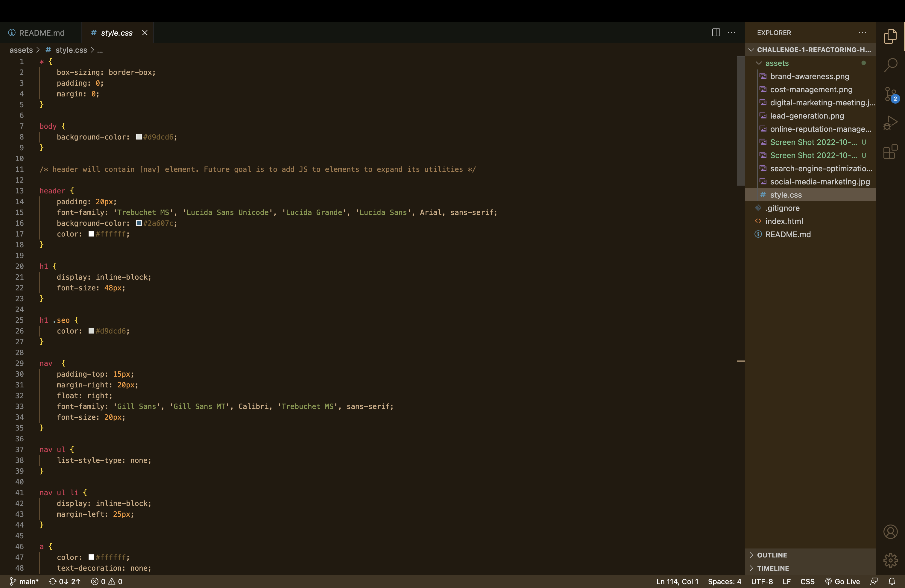Expand the TIMELINE section

(773, 568)
